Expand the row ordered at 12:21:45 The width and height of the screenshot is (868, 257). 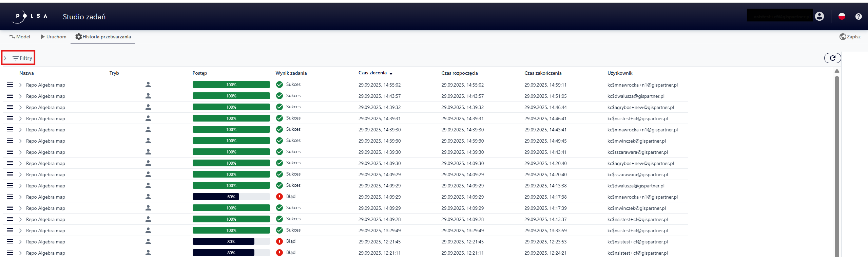click(20, 242)
